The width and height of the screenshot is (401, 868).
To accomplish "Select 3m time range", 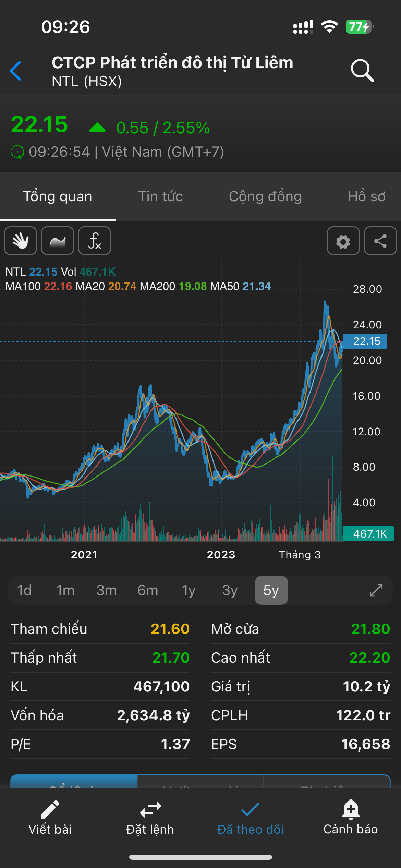I will [106, 590].
